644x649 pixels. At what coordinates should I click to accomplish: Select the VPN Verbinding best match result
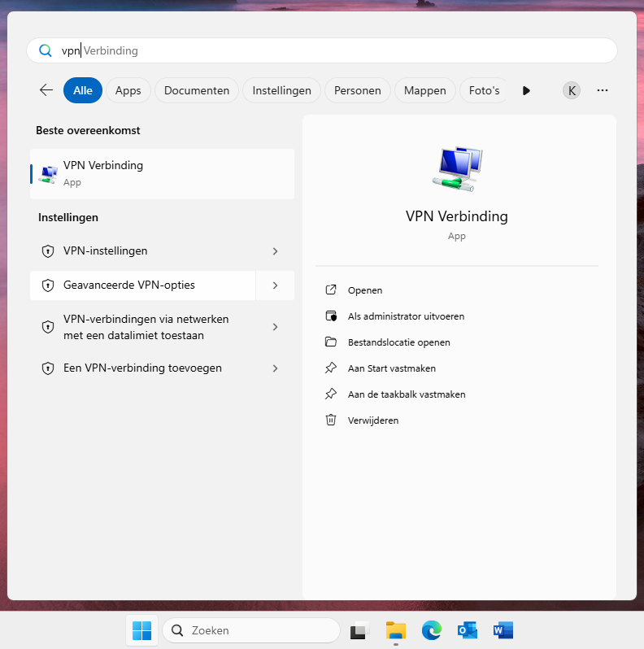click(x=162, y=173)
